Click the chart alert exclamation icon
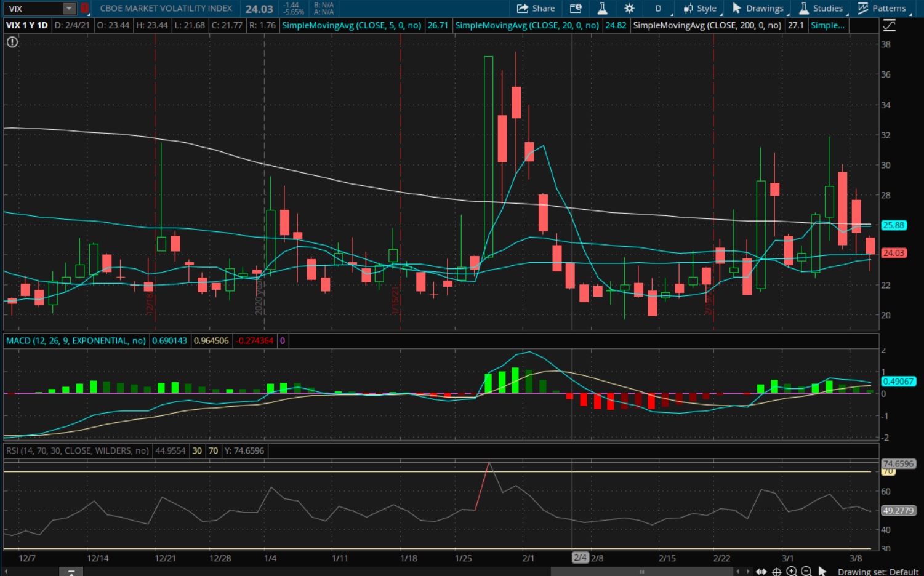 coord(12,42)
